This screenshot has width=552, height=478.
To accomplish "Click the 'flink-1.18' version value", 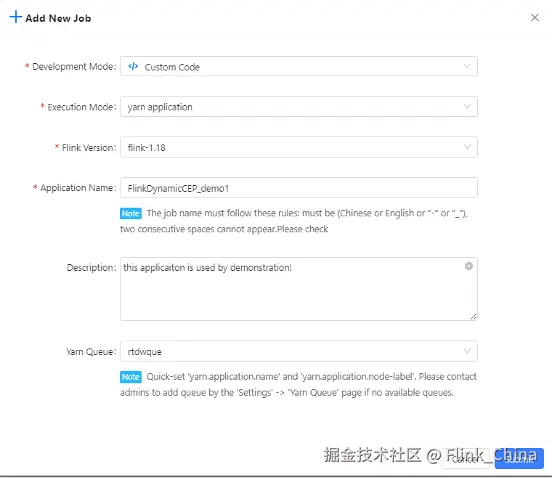I will (x=146, y=147).
